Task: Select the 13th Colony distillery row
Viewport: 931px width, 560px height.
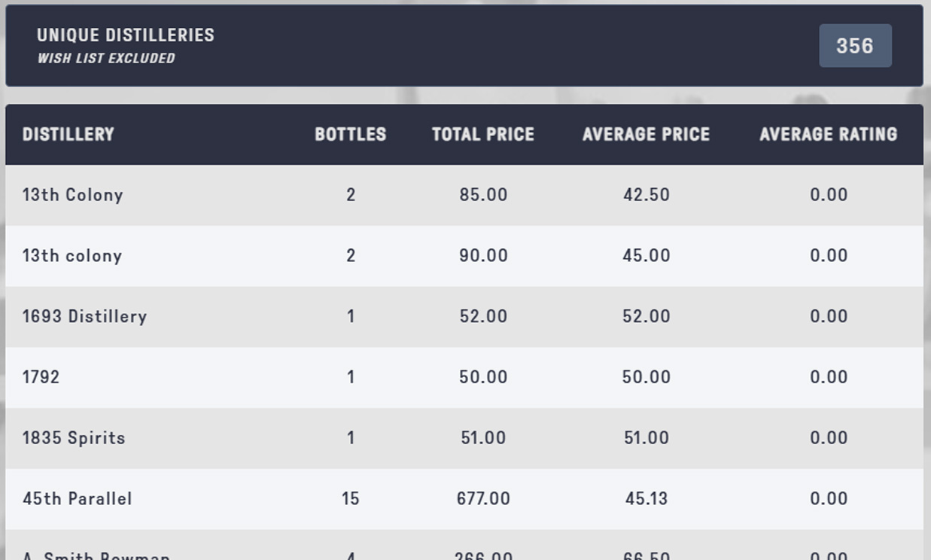Action: click(73, 195)
